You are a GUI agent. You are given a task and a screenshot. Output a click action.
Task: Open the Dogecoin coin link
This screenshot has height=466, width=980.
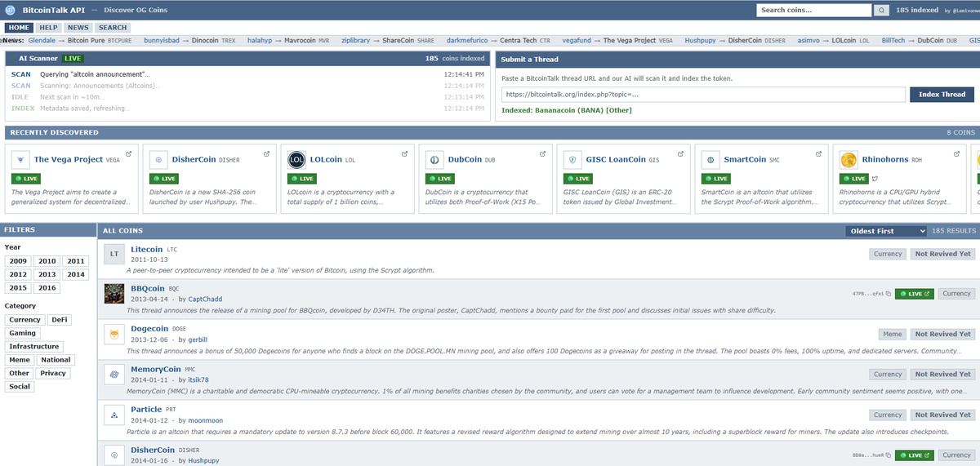coord(149,329)
